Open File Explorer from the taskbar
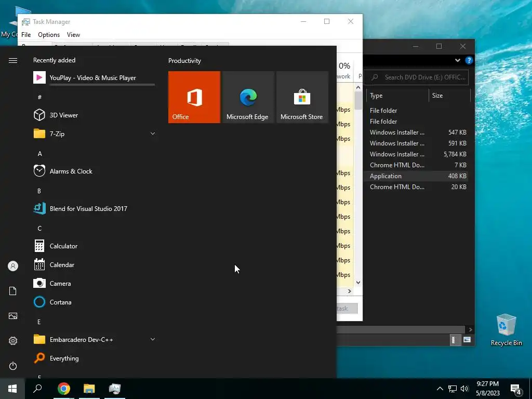Screen dimensions: 532x399 tap(89, 389)
